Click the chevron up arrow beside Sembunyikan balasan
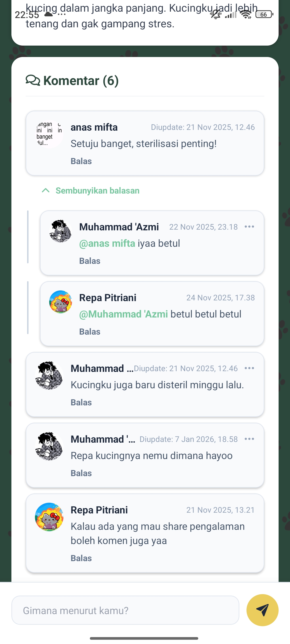Screen dimensions: 290x644 (46, 190)
